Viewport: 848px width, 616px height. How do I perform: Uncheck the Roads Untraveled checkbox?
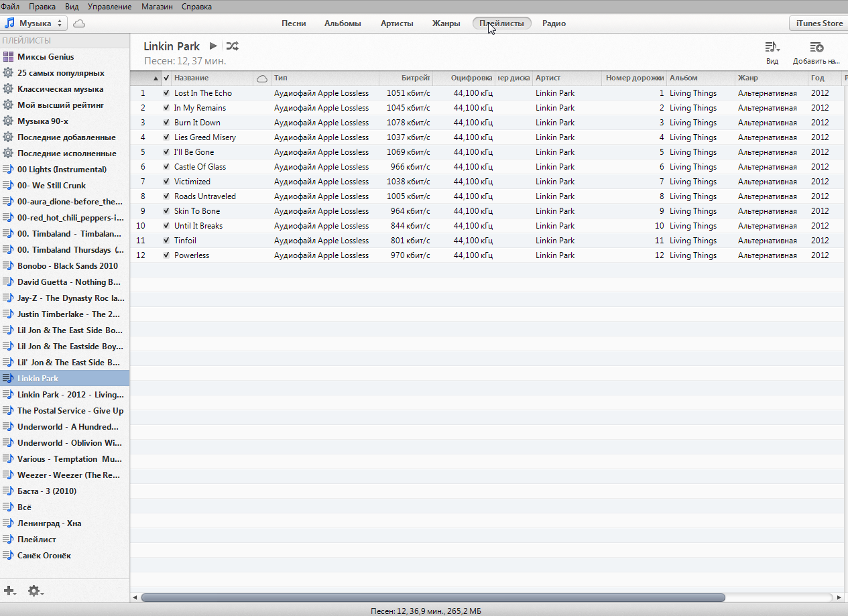pos(166,196)
